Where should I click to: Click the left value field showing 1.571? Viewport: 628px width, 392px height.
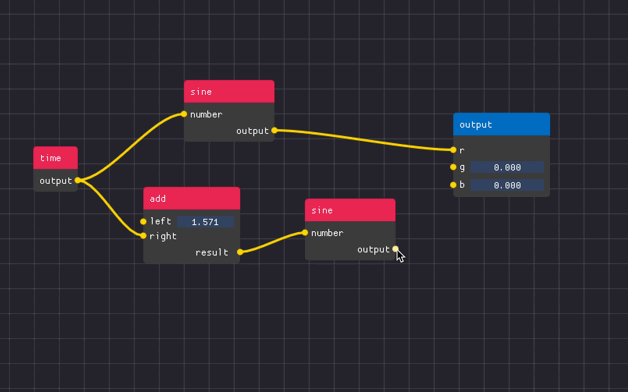pyautogui.click(x=205, y=222)
